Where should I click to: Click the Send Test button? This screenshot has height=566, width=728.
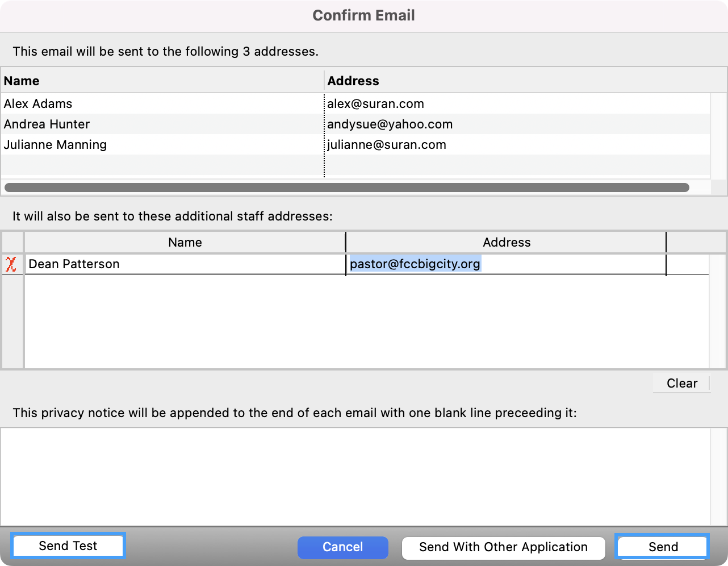pyautogui.click(x=68, y=546)
